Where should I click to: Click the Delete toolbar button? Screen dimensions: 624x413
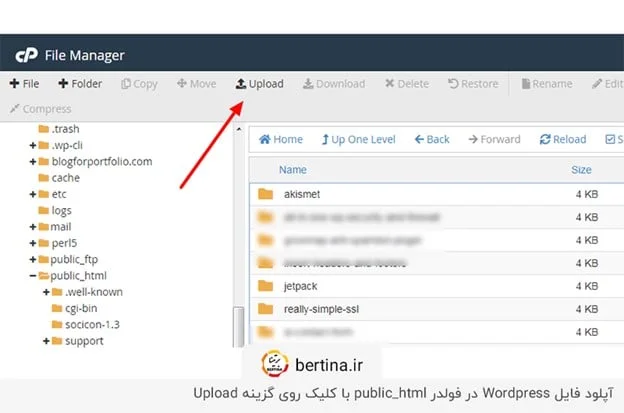point(405,84)
